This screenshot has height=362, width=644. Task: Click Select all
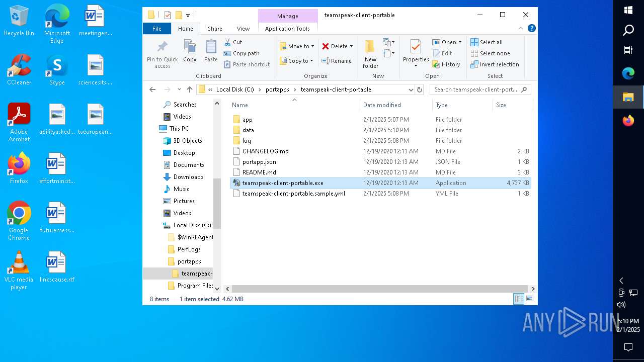487,42
